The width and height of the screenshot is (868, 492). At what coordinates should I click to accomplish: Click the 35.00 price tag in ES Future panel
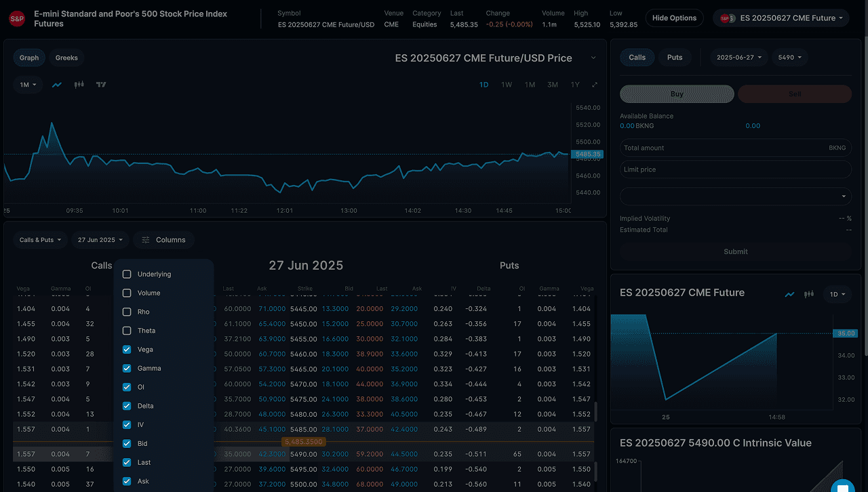pyautogui.click(x=846, y=333)
